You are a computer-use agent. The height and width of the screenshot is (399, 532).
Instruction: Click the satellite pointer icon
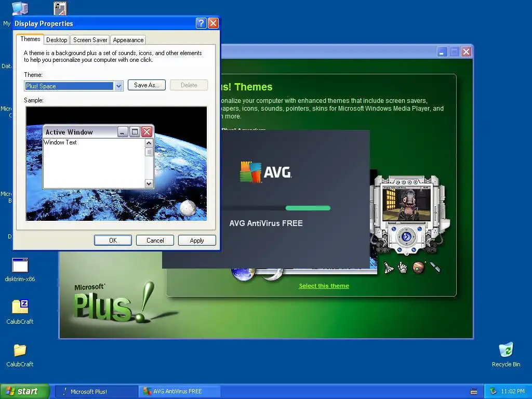tap(435, 267)
